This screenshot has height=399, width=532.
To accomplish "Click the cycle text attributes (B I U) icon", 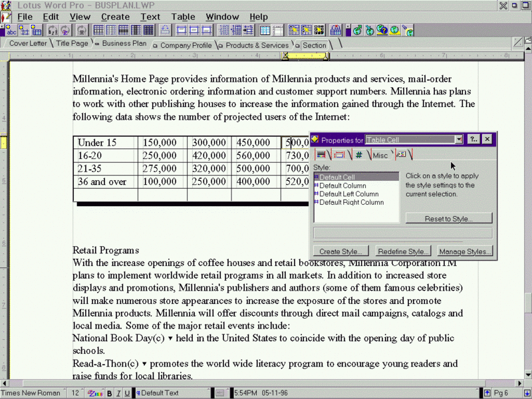I will [x=53, y=31].
